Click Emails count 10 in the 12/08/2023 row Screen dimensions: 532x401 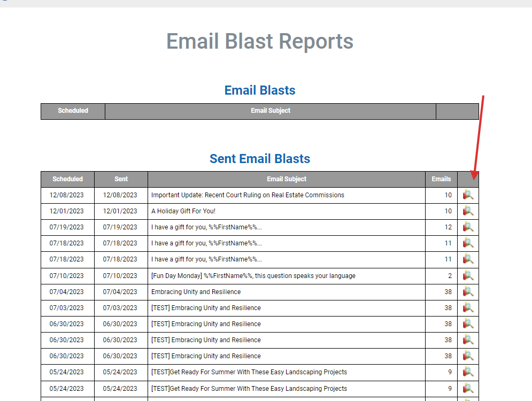click(x=448, y=195)
